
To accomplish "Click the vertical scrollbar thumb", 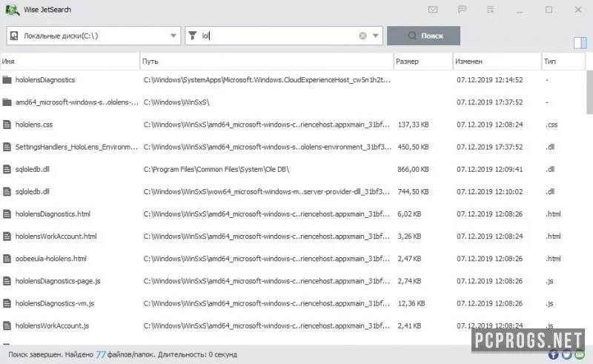I will coord(589,92).
